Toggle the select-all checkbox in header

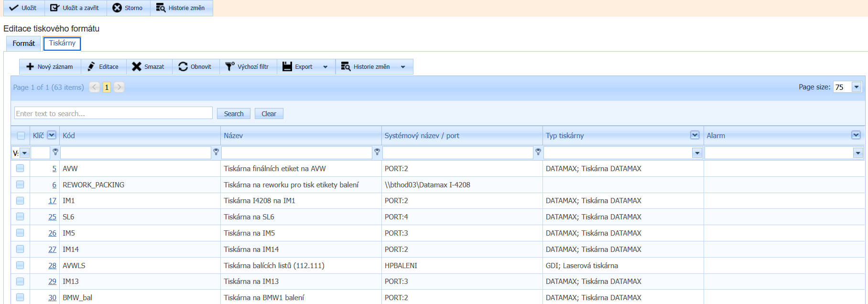pyautogui.click(x=21, y=136)
